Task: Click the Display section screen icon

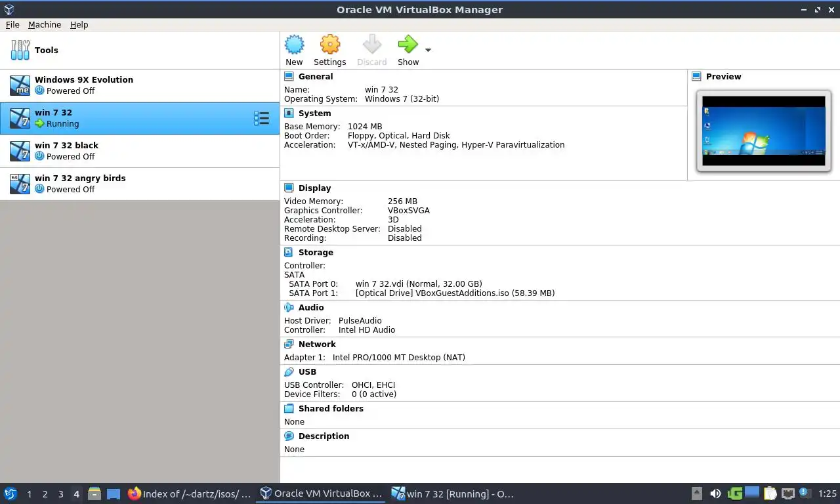Action: (x=289, y=188)
